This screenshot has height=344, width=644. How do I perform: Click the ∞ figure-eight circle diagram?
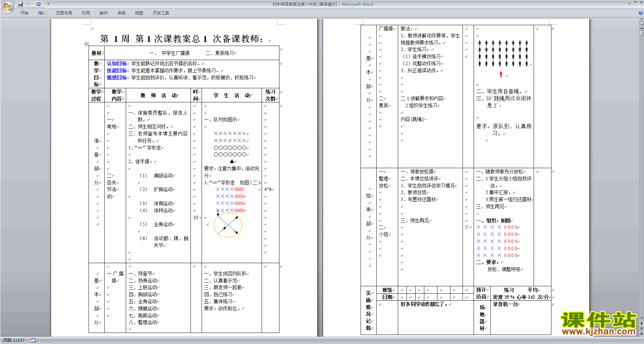228,225
